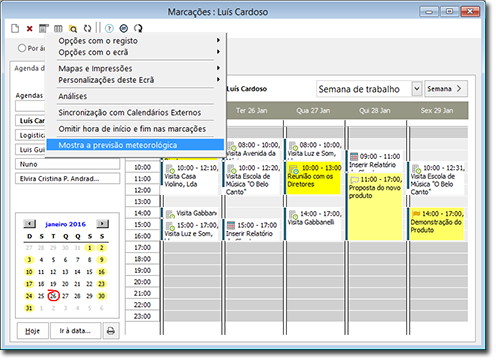Expand Mapas e Impressões submenu
The height and width of the screenshot is (362, 496).
tap(218, 68)
